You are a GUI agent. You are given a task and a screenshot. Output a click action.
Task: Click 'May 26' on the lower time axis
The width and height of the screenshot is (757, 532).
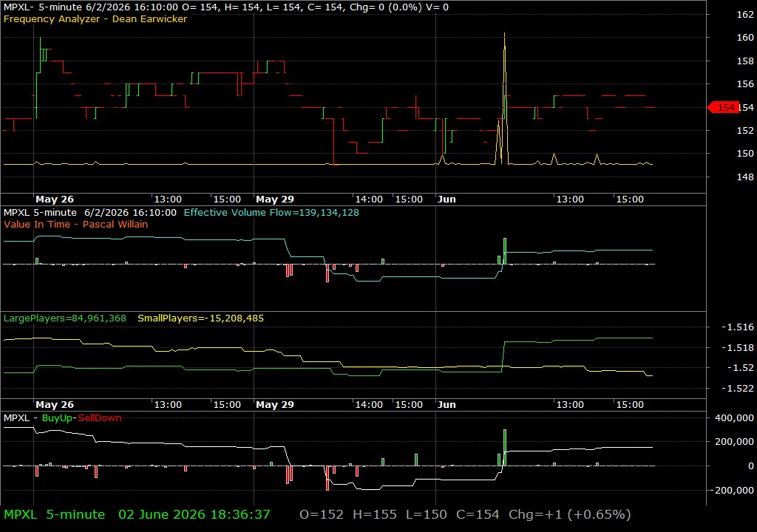(55, 405)
